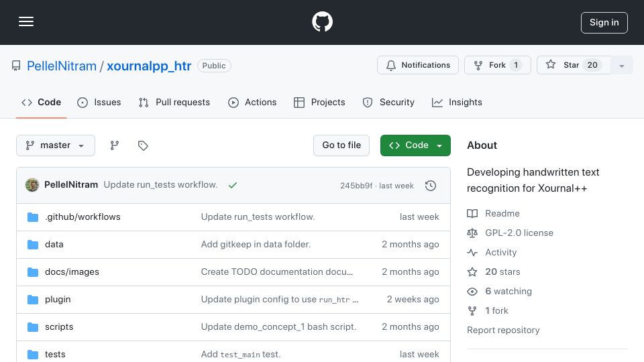View commit history clock icon
Image resolution: width=644 pixels, height=362 pixels.
(x=431, y=186)
